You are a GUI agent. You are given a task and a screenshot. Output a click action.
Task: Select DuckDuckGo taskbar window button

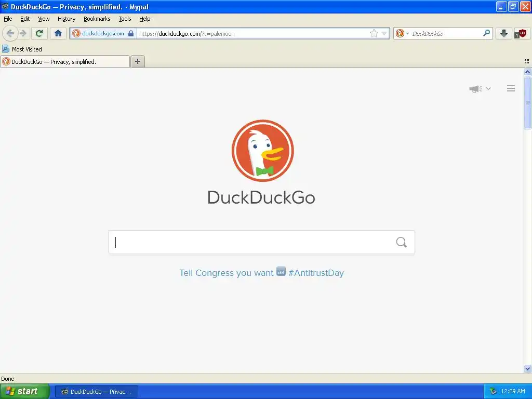pos(96,392)
